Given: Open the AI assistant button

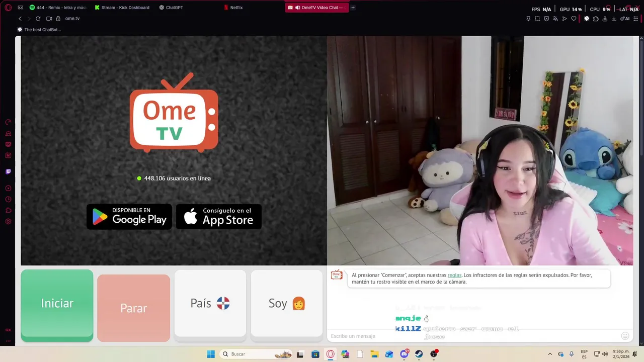Looking at the screenshot, I should tap(625, 19).
